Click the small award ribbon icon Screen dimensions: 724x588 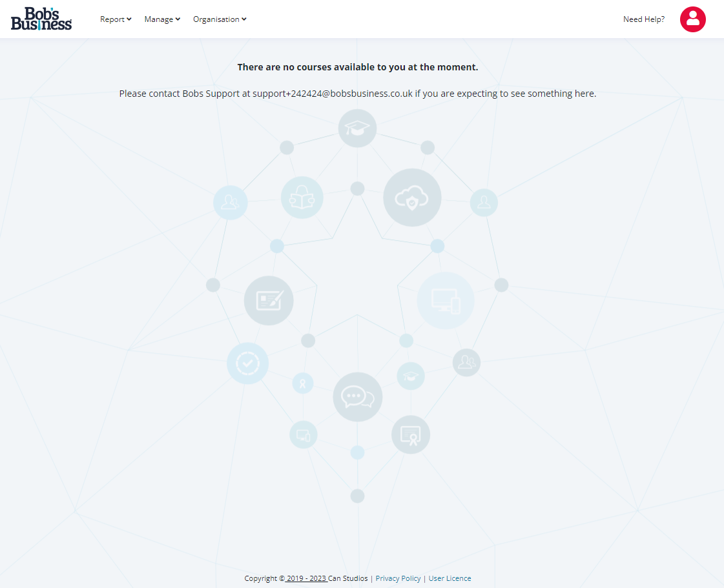tap(303, 383)
